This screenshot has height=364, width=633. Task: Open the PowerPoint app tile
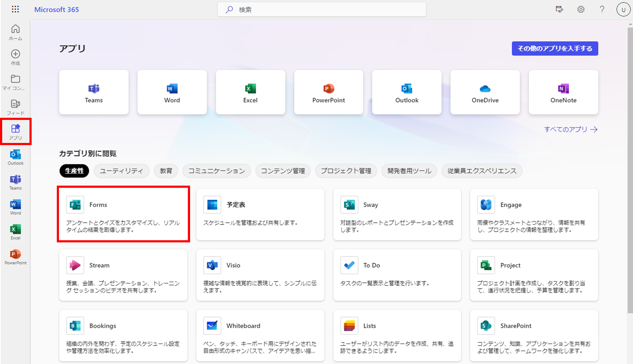click(328, 92)
